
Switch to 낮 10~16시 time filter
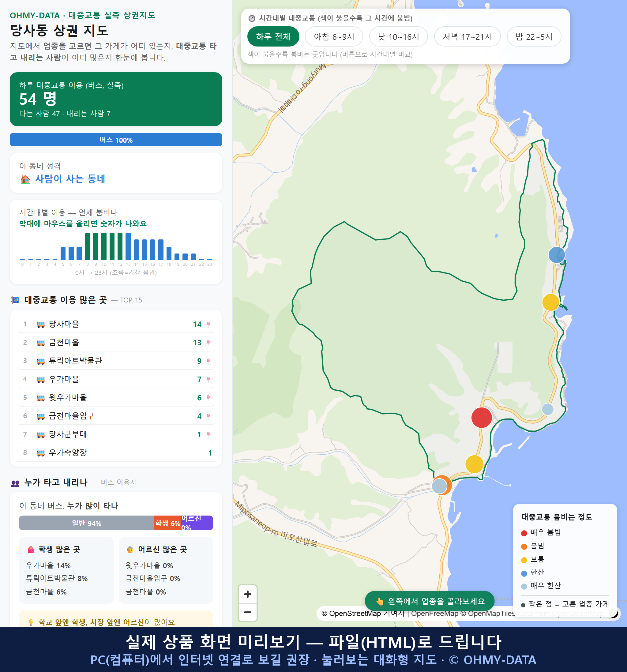(398, 36)
